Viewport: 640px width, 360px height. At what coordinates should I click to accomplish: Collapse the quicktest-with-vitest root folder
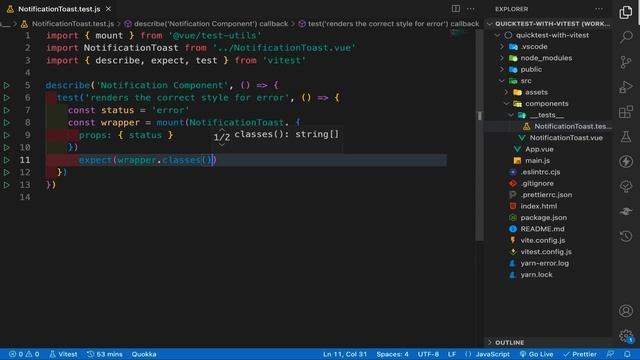tap(548, 35)
